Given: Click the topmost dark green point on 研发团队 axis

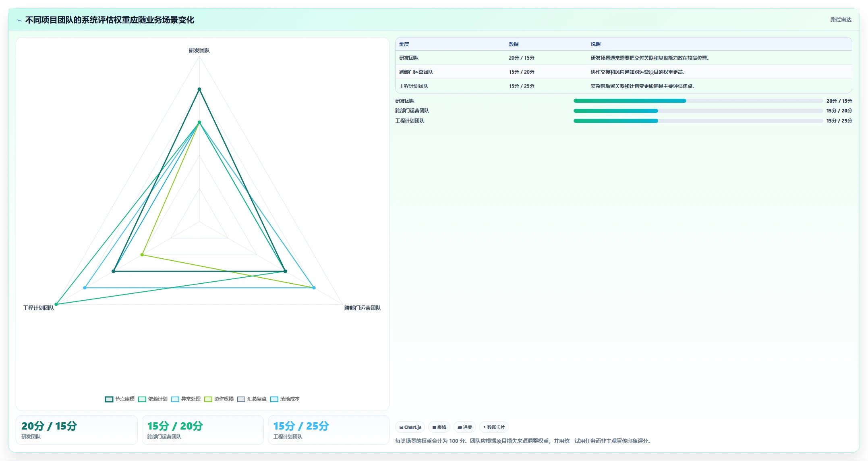Looking at the screenshot, I should [199, 89].
